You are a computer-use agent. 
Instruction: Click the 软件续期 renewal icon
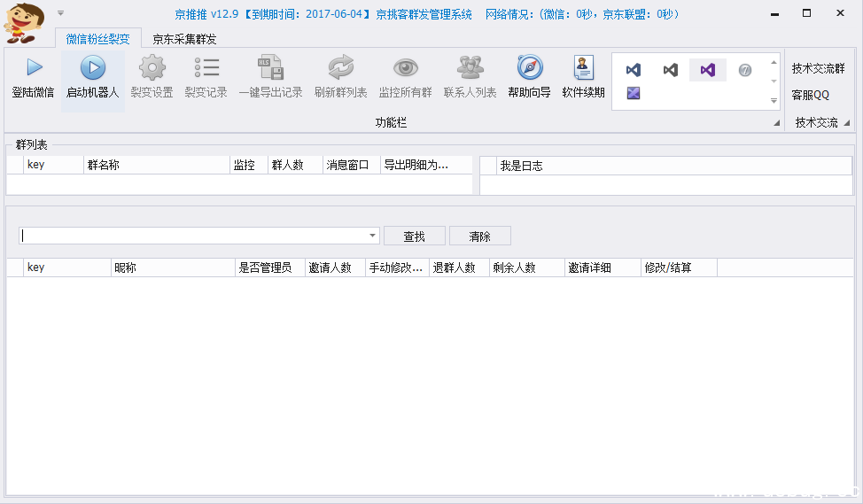click(x=583, y=67)
